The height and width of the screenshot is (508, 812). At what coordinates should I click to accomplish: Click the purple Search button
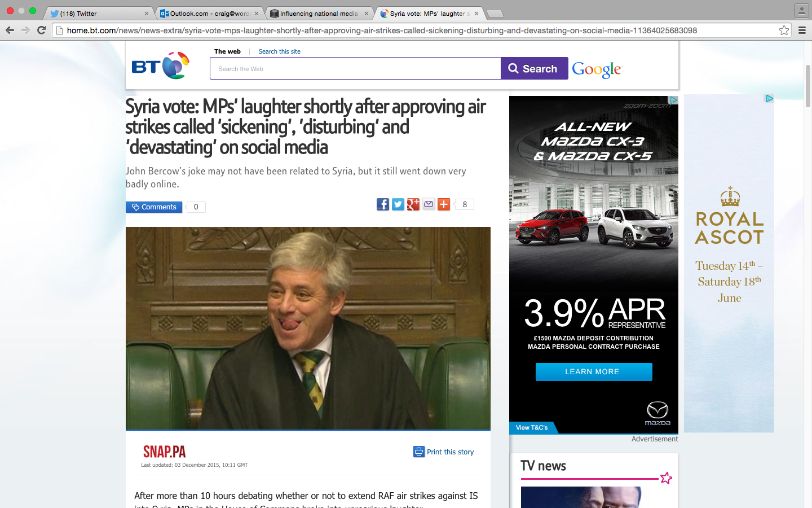coord(534,68)
